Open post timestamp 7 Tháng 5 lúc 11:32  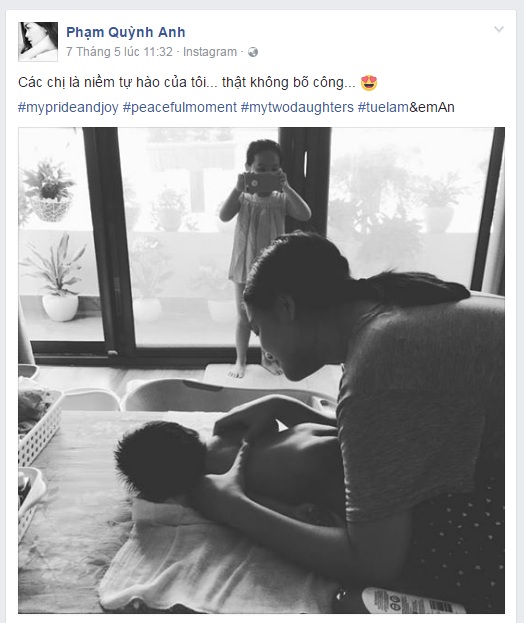coord(119,52)
